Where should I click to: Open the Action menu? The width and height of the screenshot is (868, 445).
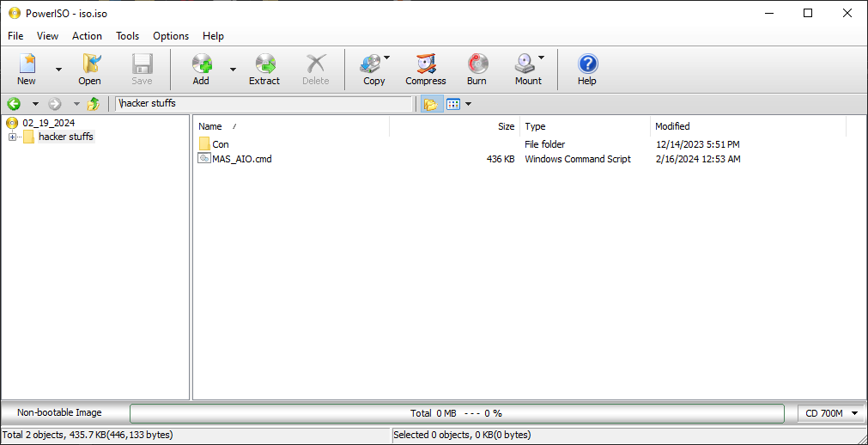tap(87, 36)
